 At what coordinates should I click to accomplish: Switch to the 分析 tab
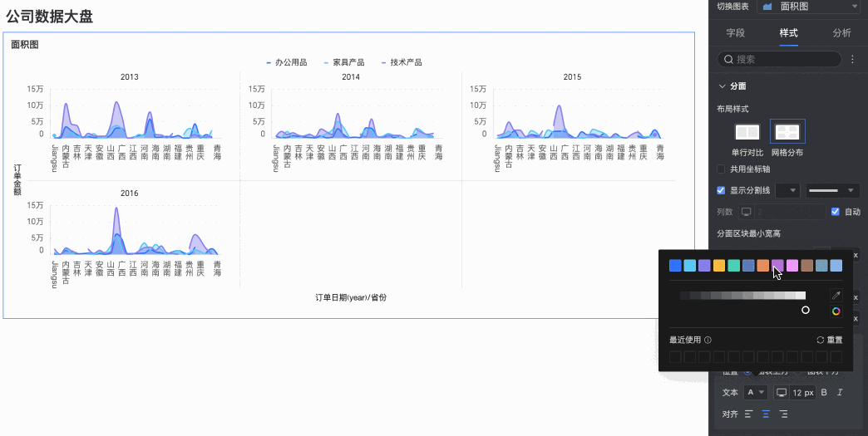(x=842, y=32)
